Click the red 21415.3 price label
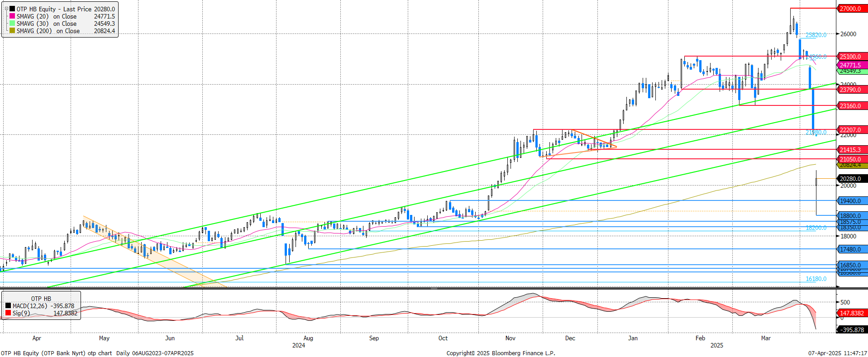Screen dimensions: 868x357 click(x=852, y=150)
